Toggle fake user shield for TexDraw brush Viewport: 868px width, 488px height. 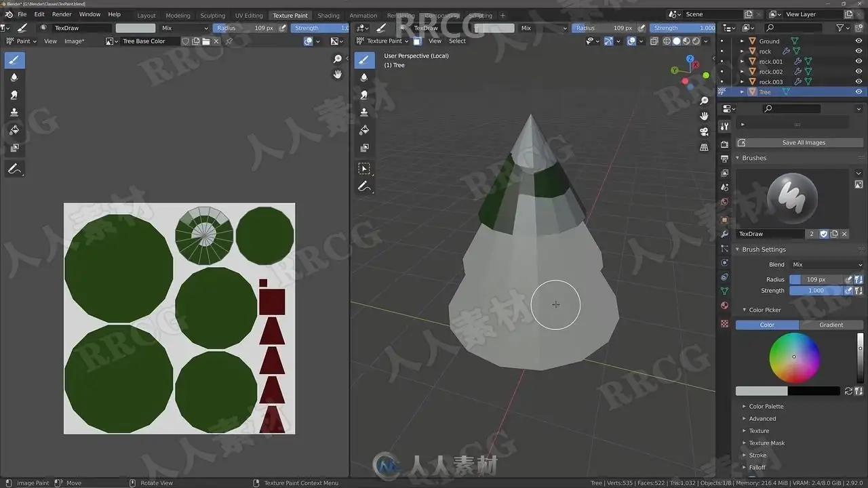(824, 234)
